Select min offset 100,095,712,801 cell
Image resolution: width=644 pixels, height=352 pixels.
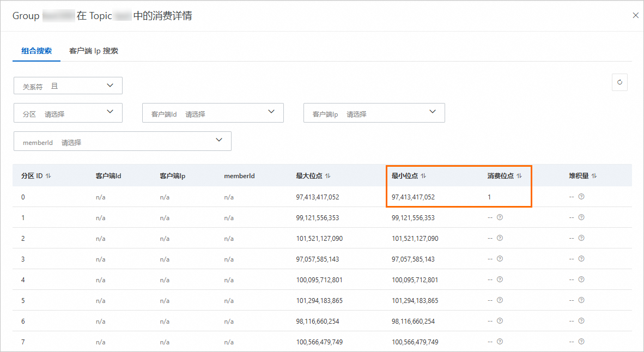(x=415, y=280)
